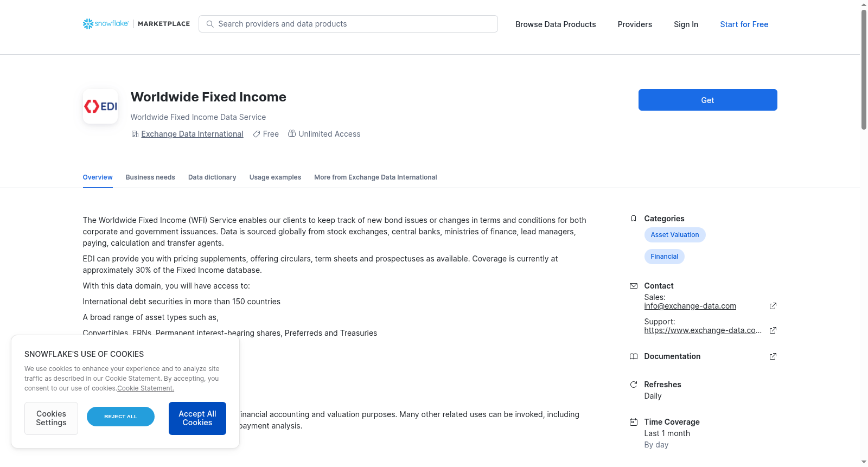
Task: Open Cookies Settings
Action: tap(51, 418)
